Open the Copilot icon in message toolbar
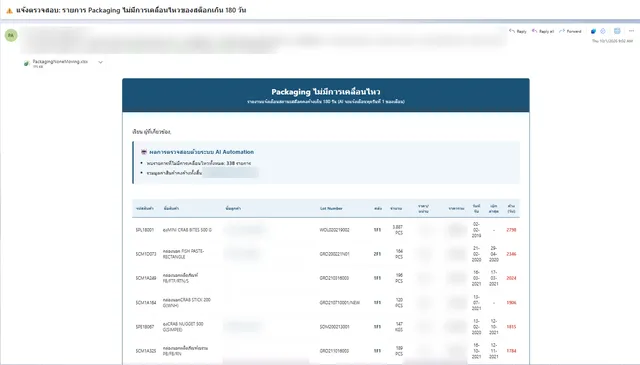Viewport: 640px width, 365px height. (593, 31)
